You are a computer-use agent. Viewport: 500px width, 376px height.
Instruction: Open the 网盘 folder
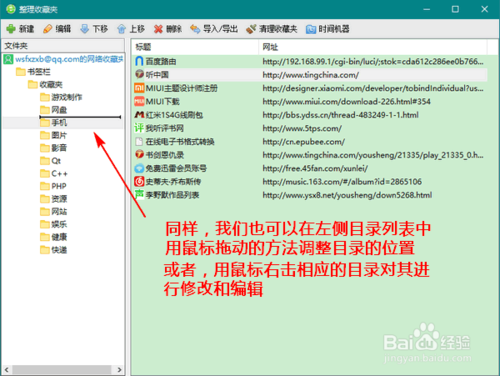tap(54, 110)
